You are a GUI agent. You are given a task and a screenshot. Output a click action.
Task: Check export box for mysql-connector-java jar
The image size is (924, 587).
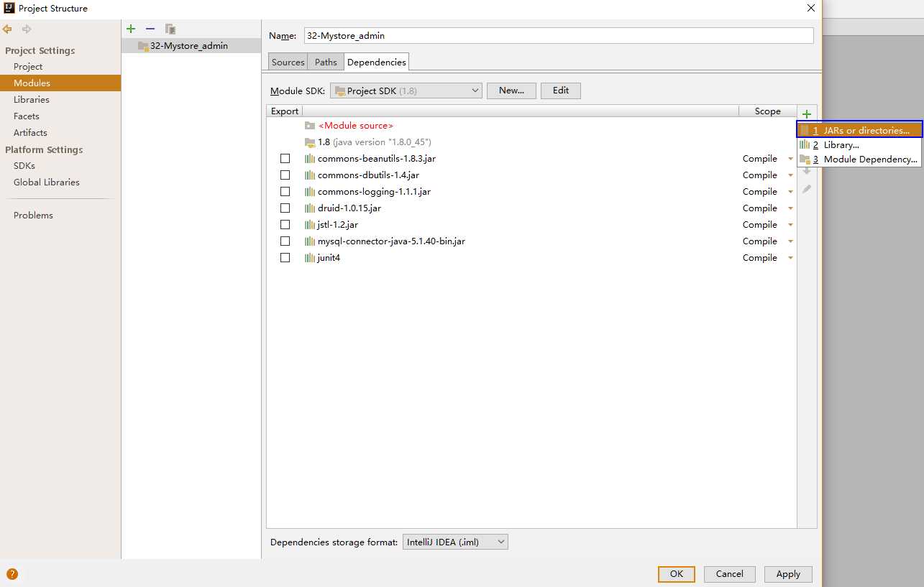coord(285,241)
